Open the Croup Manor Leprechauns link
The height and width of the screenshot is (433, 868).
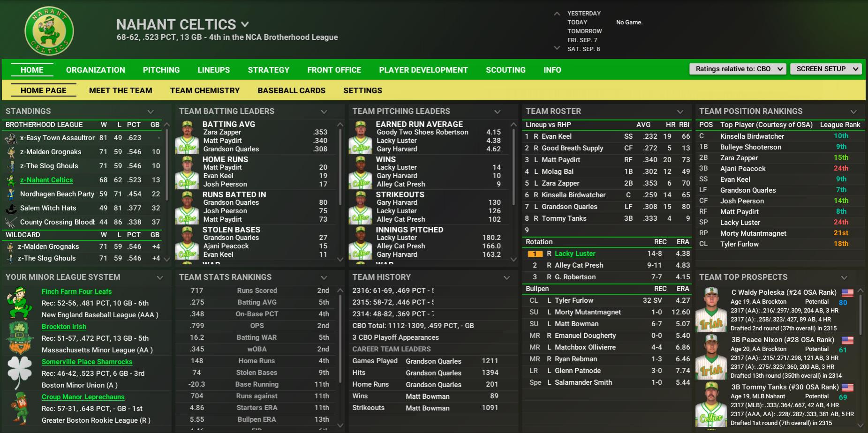pyautogui.click(x=83, y=397)
